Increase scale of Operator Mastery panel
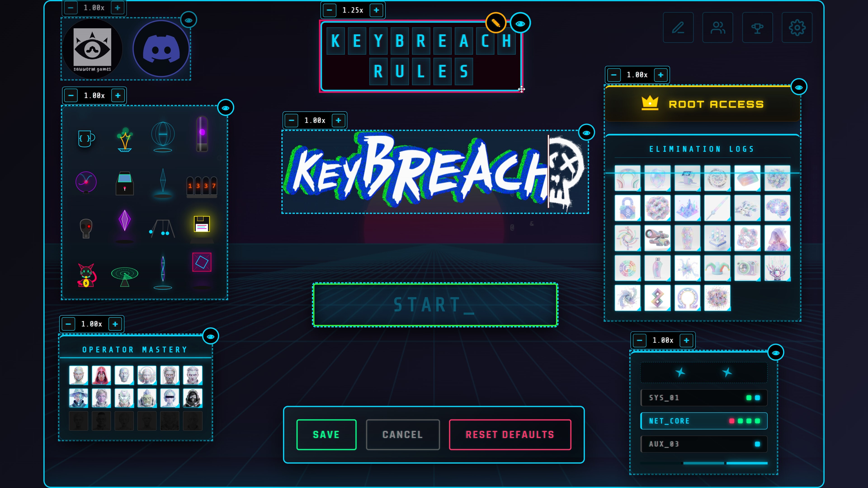This screenshot has height=488, width=868. [115, 324]
